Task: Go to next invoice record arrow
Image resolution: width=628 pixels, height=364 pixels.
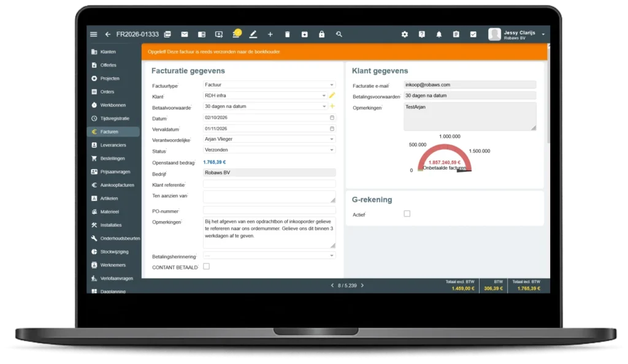Action: 362,286
